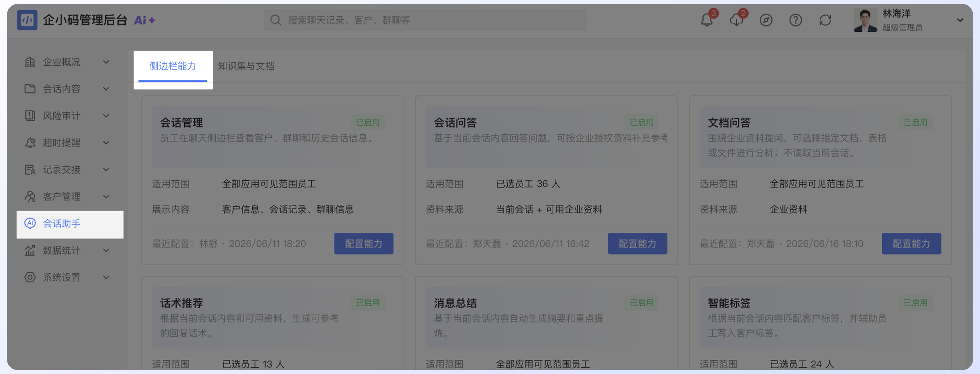980x374 pixels.
Task: Click the 客户管理 person icon
Action: tap(30, 196)
